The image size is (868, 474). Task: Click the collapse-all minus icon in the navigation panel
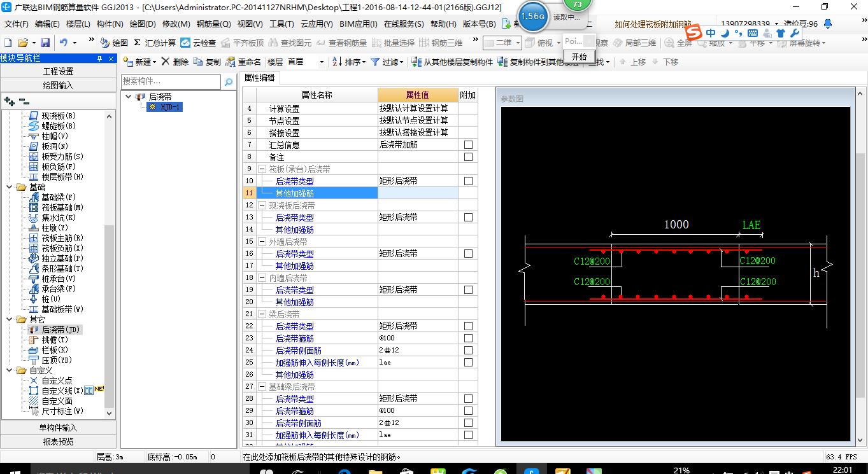pyautogui.click(x=24, y=101)
